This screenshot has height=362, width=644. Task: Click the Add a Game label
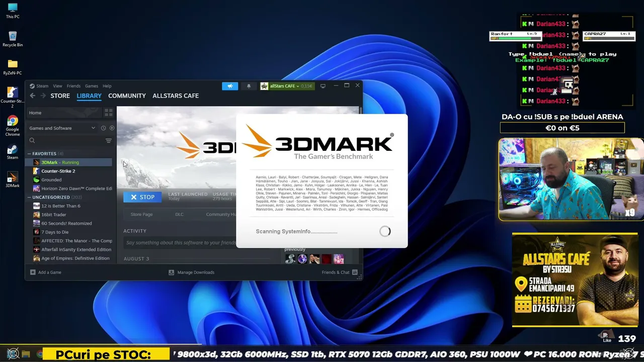[50, 273]
